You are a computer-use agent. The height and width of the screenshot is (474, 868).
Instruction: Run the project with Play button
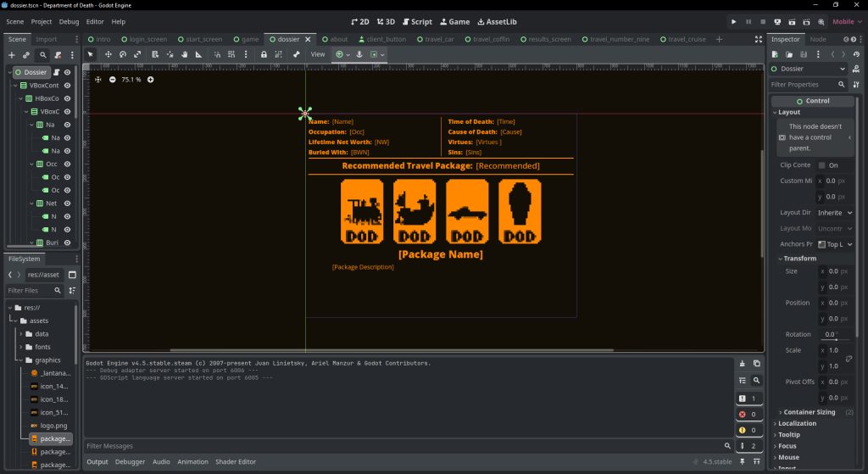coord(734,21)
